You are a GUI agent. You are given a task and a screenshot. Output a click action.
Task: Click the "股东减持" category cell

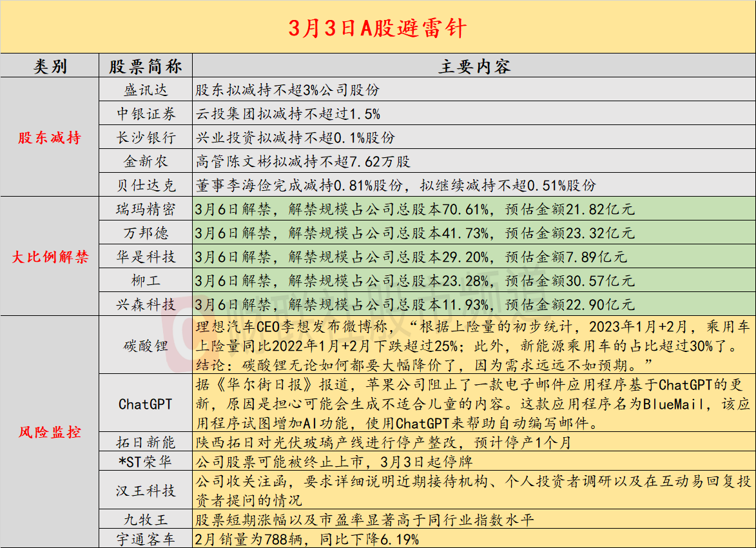tap(50, 137)
